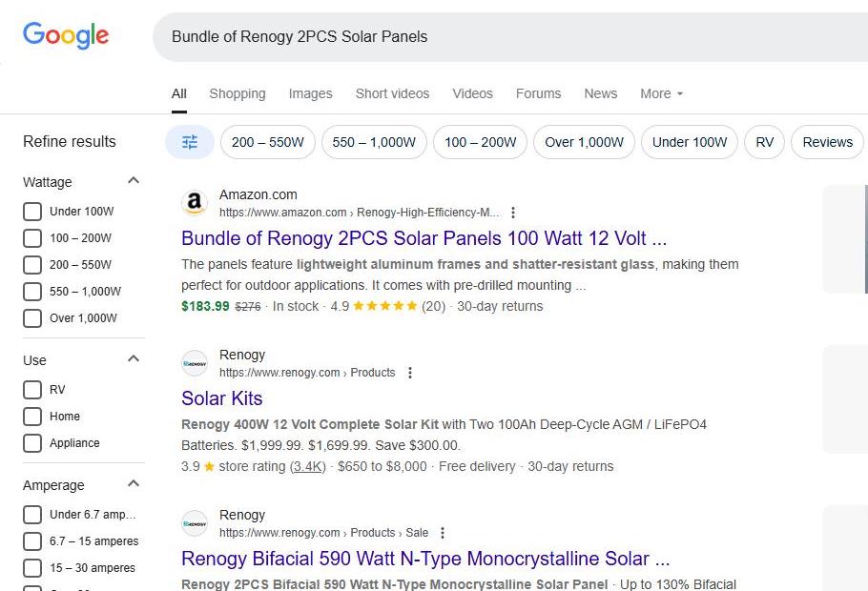Open three-dot menu for Renogy Products result
Viewport: 868px width, 591px height.
coord(409,373)
